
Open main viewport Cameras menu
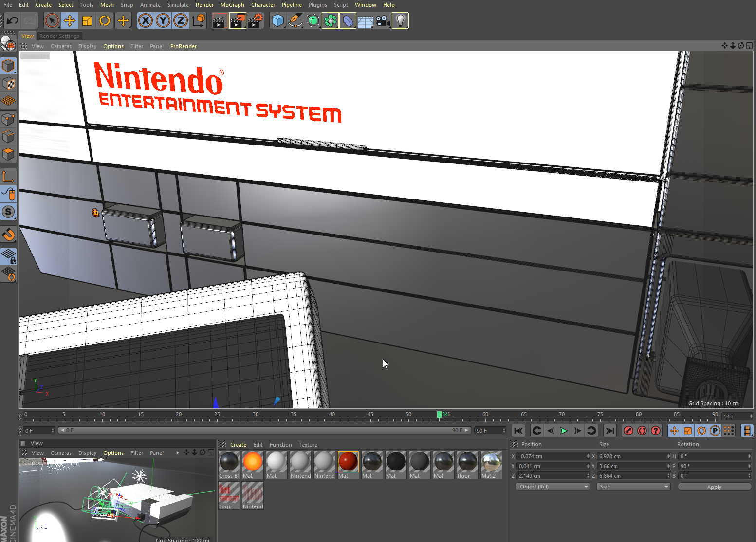pos(61,46)
